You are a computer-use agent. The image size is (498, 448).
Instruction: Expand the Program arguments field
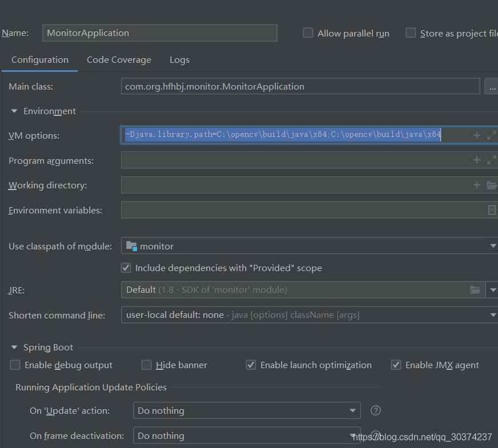point(491,160)
